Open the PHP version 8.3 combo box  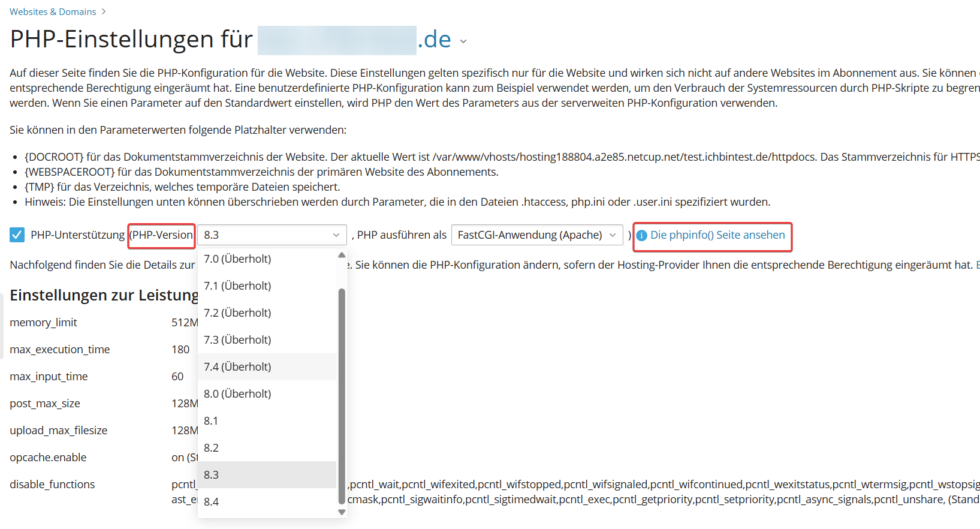click(x=272, y=235)
